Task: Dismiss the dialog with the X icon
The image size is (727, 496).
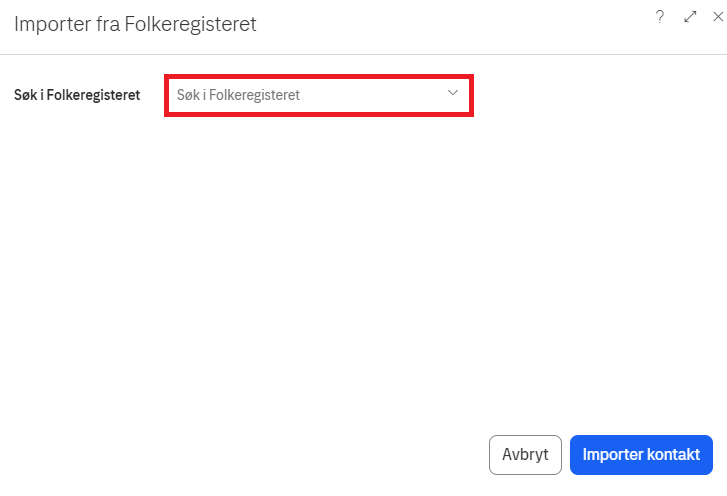Action: tap(717, 17)
